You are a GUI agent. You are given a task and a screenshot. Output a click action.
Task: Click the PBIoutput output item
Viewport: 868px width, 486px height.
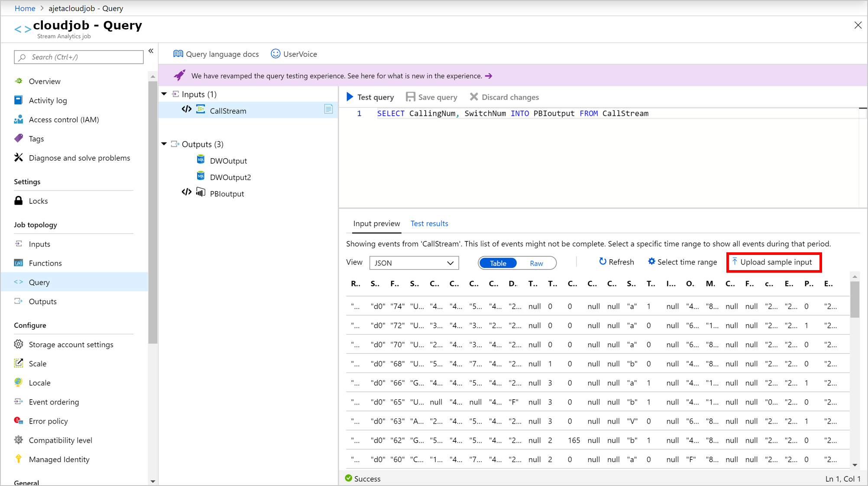[x=227, y=193]
